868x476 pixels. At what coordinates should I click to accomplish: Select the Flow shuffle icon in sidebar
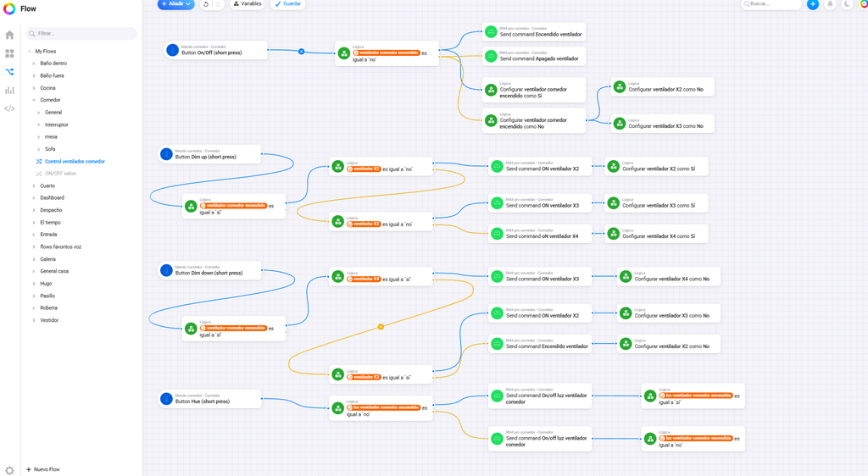9,72
